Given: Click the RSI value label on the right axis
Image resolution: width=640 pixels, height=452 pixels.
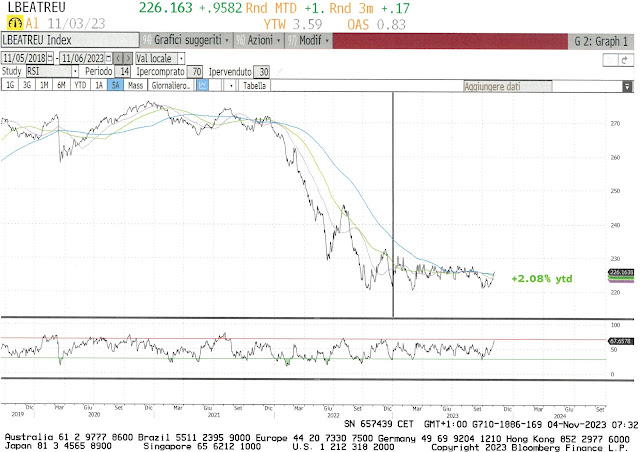Looking at the screenshot, I should point(620,341).
